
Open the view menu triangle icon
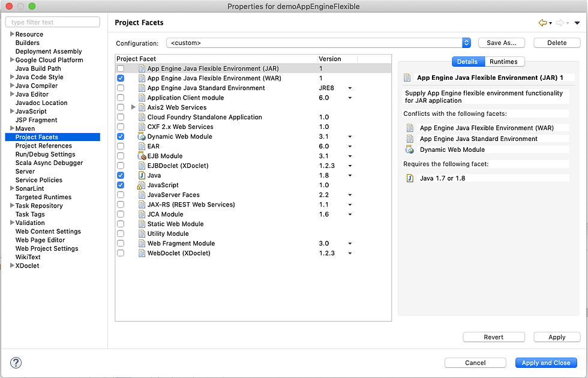577,23
